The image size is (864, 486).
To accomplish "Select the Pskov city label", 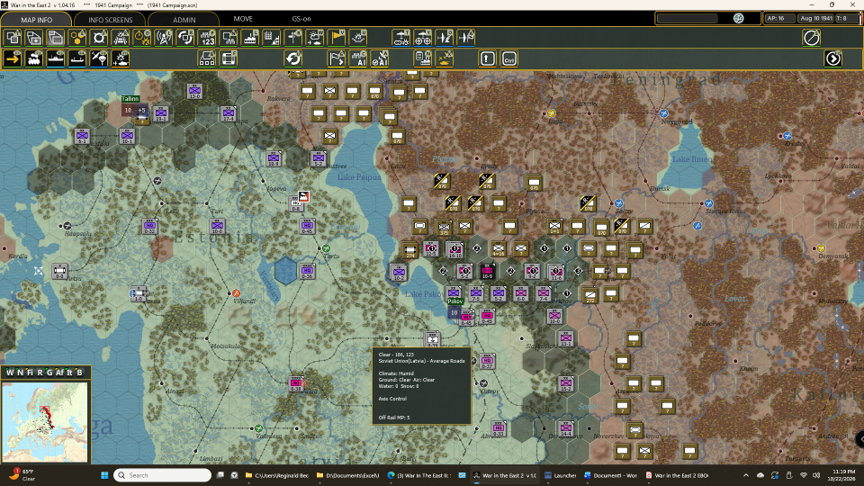I will 455,301.
